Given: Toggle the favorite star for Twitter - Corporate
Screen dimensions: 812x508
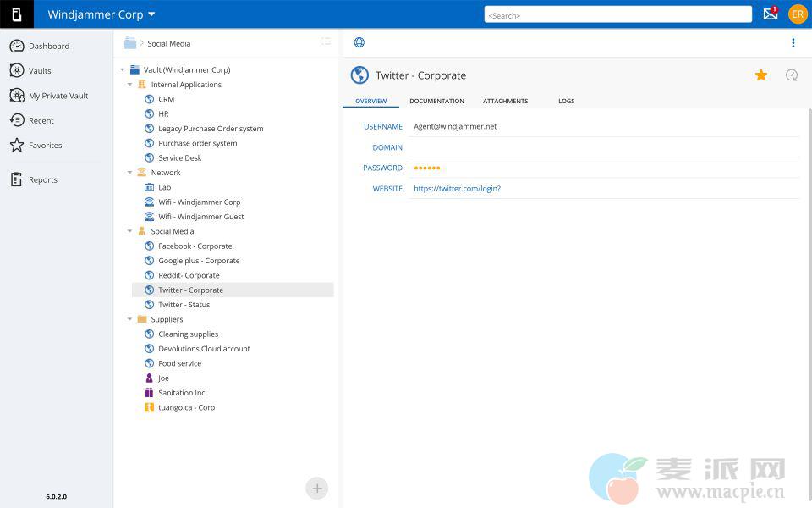Looking at the screenshot, I should click(x=761, y=75).
